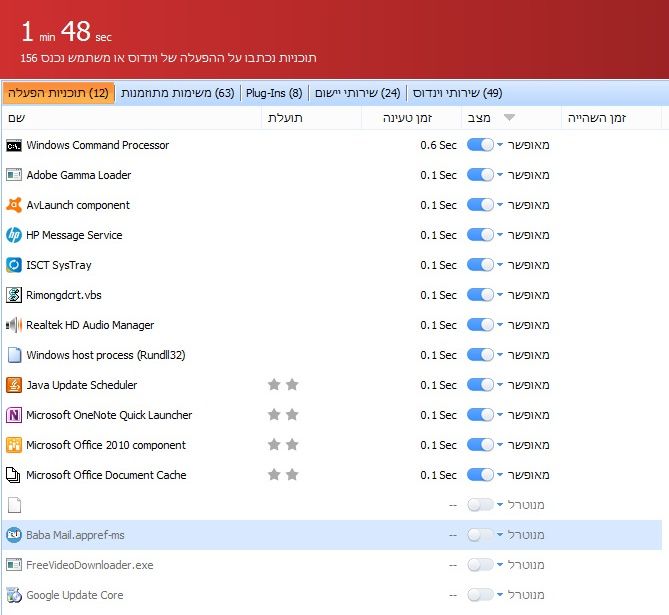
Task: Select the Rimongdcrt.vbs row name
Action: point(64,295)
